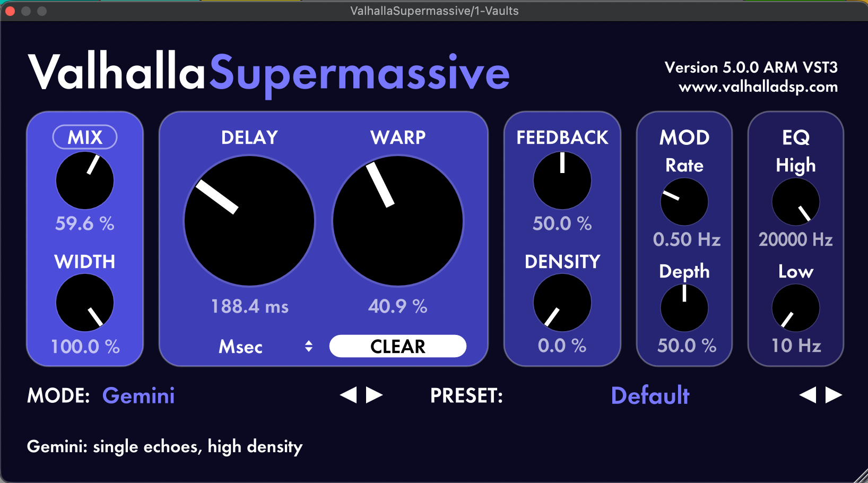Screen dimensions: 868x483
Task: Open the www.valhalladsp.com link
Action: (x=758, y=87)
